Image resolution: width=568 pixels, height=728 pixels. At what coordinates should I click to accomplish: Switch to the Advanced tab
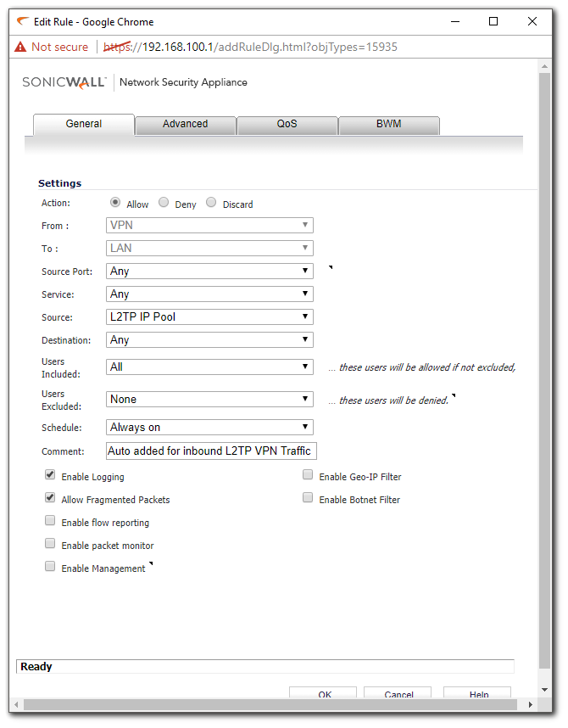pyautogui.click(x=185, y=124)
